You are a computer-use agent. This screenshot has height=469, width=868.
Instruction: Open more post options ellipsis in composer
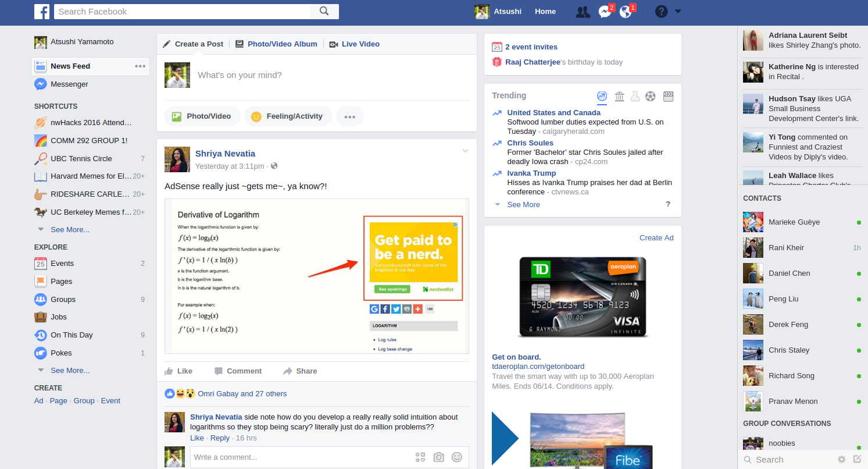point(349,116)
